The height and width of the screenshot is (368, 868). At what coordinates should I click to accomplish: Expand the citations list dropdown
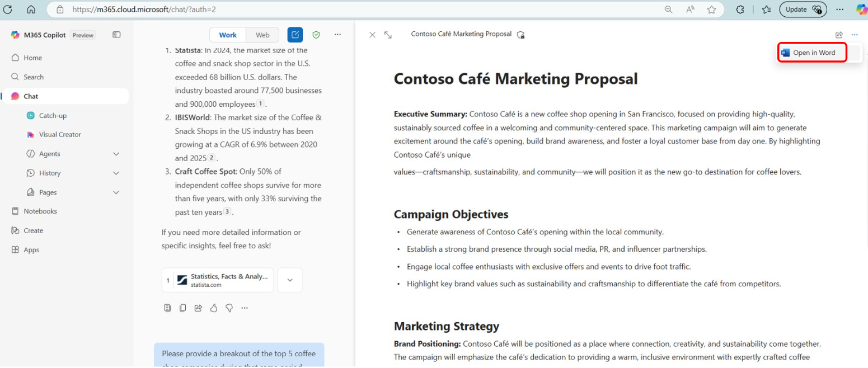coord(290,280)
